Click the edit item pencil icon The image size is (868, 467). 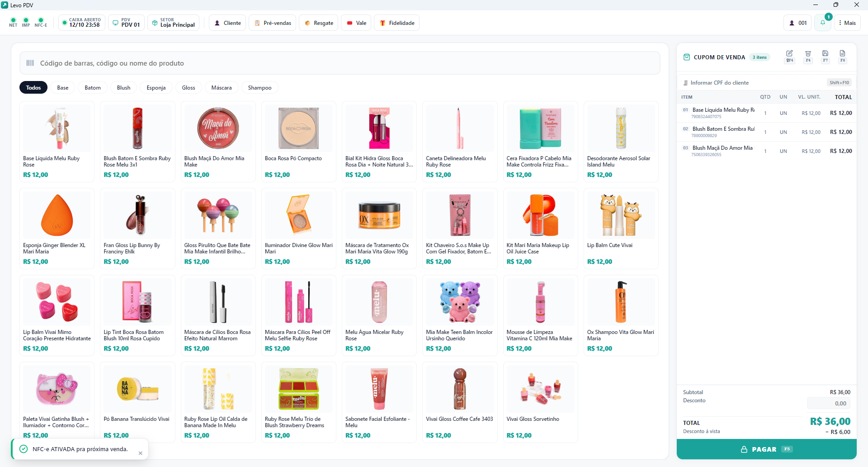[789, 56]
